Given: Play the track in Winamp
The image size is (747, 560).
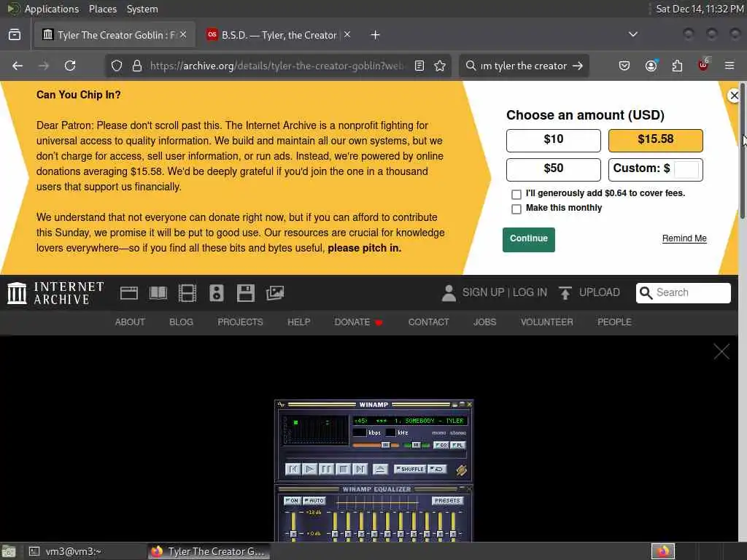Looking at the screenshot, I should [309, 469].
